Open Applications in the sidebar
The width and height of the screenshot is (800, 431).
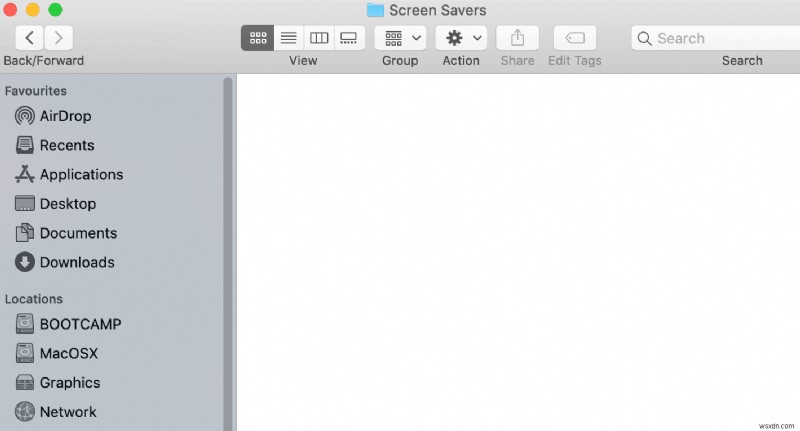[69, 174]
